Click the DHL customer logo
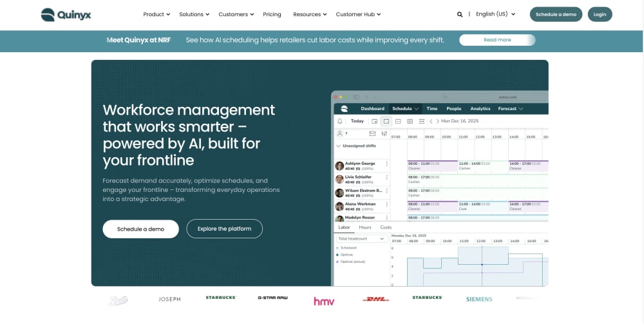The image size is (644, 324). click(376, 299)
